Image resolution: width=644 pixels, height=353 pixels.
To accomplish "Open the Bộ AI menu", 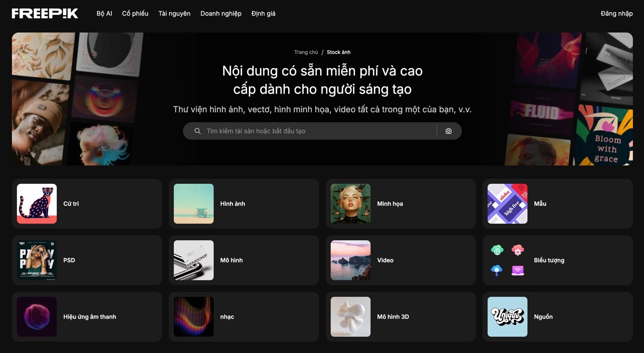I will pos(104,13).
